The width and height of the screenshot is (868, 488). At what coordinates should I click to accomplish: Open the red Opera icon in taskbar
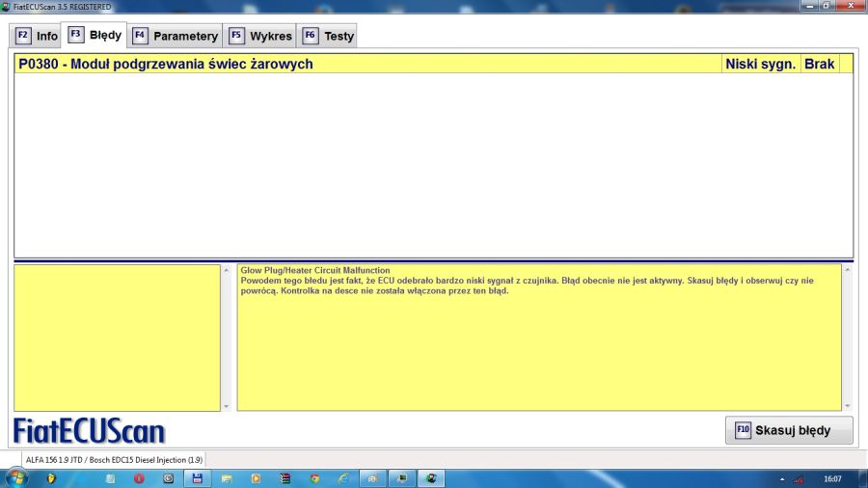click(x=138, y=478)
